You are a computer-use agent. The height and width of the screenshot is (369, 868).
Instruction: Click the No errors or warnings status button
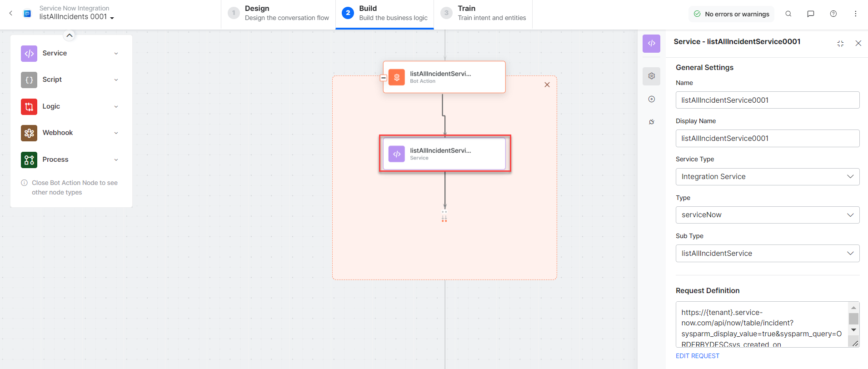[x=731, y=14]
